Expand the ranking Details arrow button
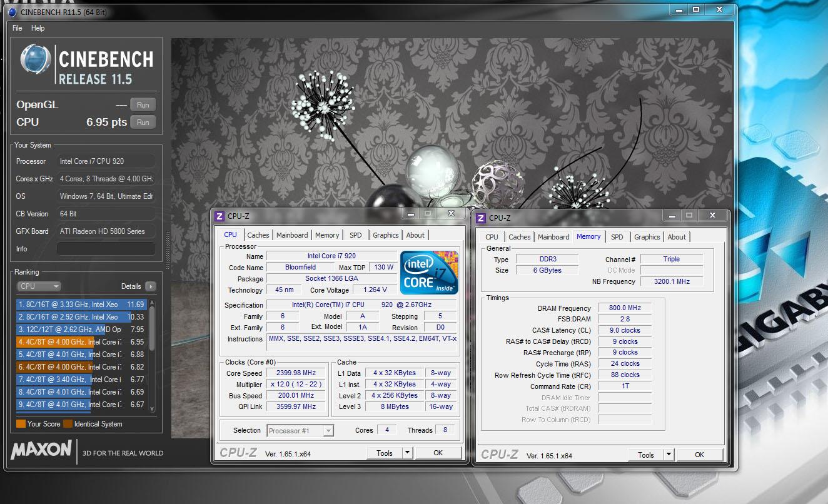The image size is (828, 504). click(150, 286)
